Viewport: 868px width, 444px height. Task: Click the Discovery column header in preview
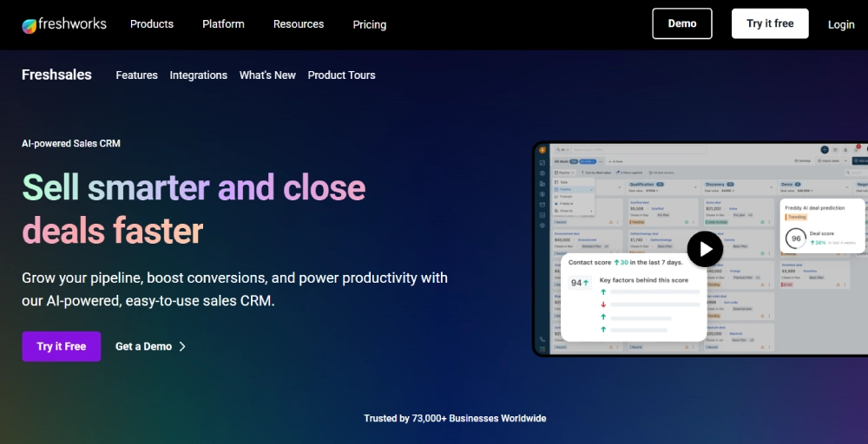point(720,184)
